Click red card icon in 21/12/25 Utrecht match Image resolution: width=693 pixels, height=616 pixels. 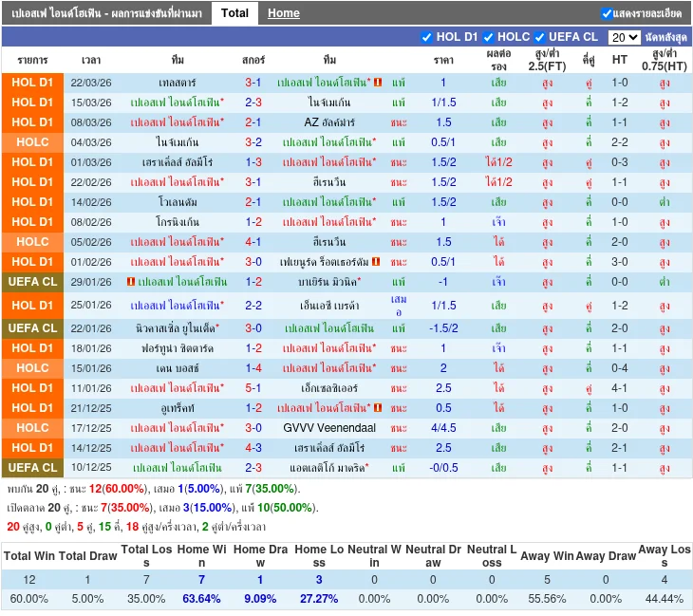(x=378, y=408)
